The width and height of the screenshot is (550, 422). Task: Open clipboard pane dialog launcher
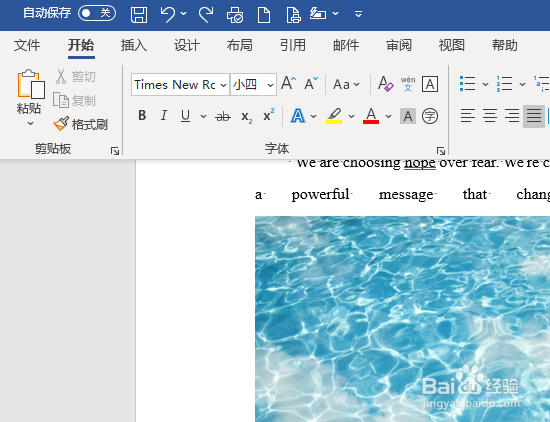(x=115, y=151)
